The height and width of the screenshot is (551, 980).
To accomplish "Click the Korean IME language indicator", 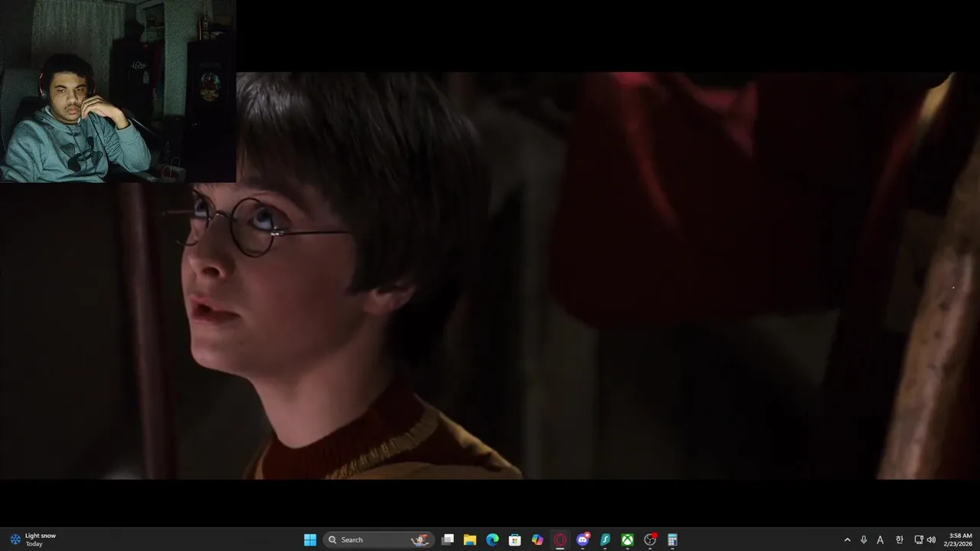I will [900, 540].
